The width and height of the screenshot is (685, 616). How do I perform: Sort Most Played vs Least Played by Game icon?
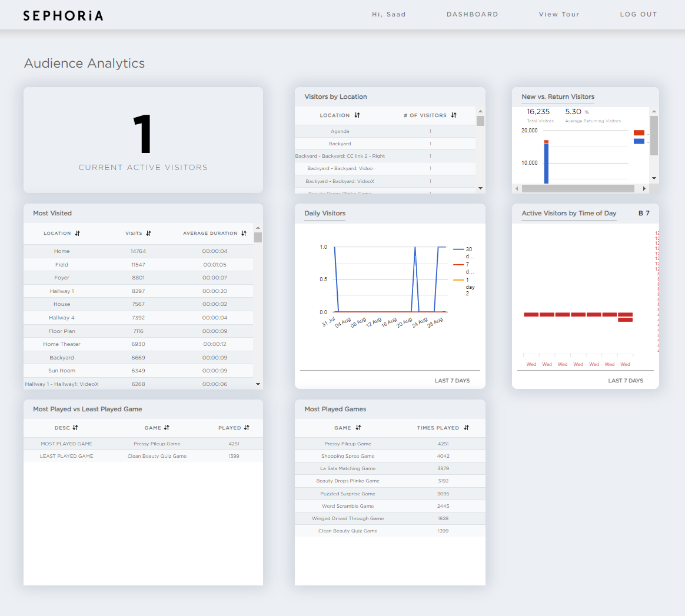[167, 428]
